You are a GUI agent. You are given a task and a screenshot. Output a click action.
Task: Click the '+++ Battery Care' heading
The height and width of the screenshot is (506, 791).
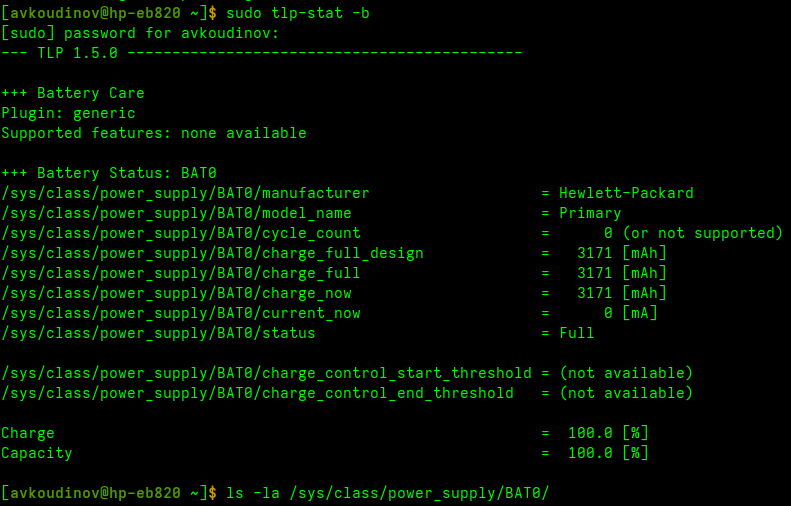pyautogui.click(x=73, y=93)
